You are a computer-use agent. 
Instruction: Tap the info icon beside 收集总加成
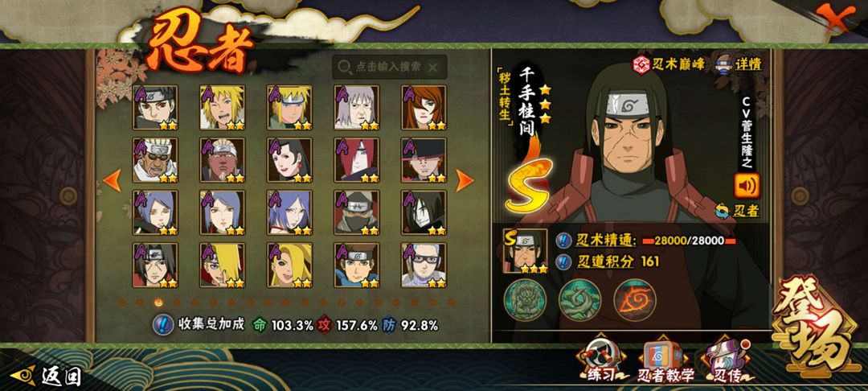pos(163,324)
